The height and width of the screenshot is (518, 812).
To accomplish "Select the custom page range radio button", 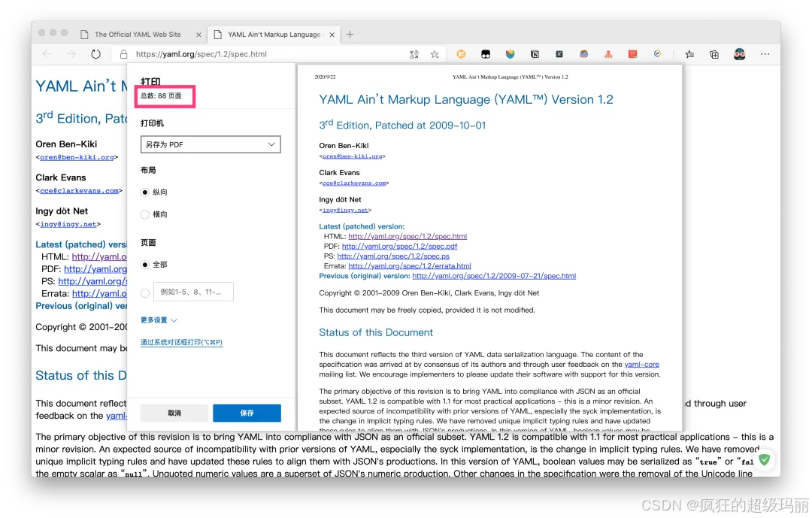I will [145, 293].
